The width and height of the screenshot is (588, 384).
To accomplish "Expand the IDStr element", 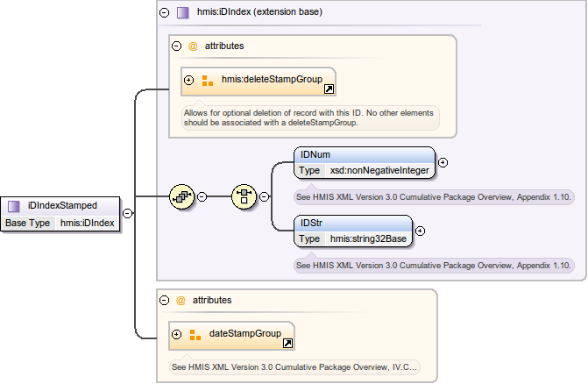I will (x=420, y=231).
